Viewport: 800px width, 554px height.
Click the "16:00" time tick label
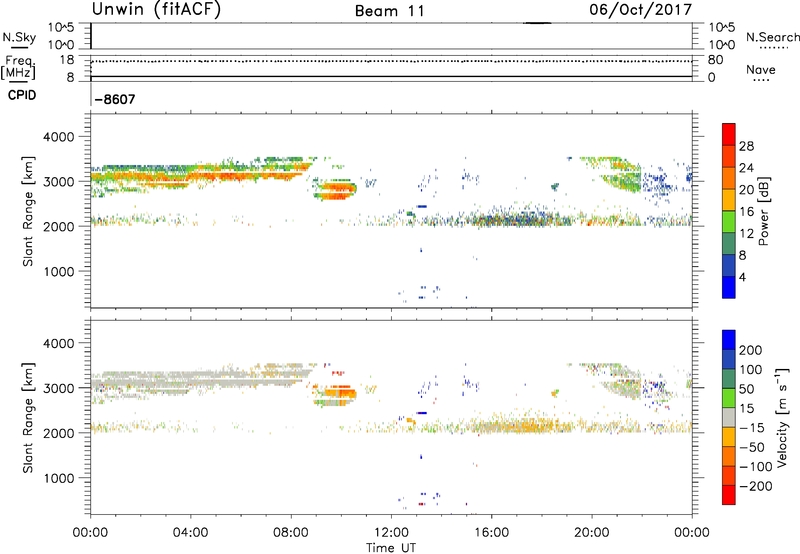[x=491, y=533]
